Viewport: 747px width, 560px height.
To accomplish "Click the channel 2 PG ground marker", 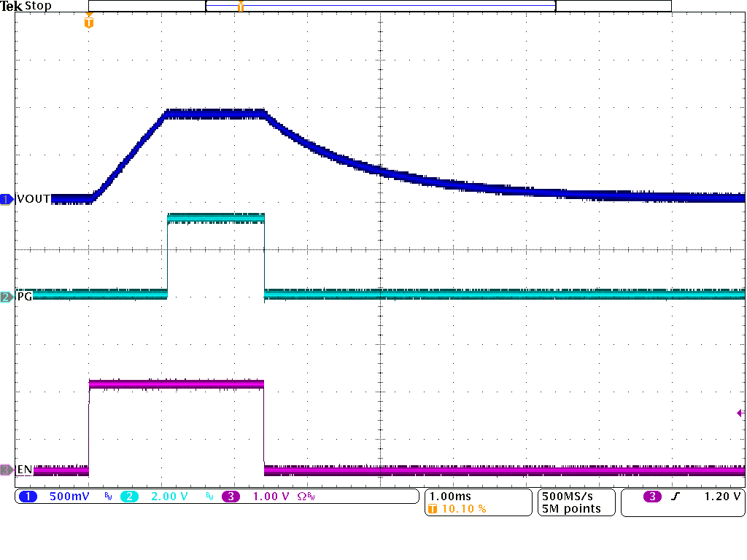I will [7, 297].
